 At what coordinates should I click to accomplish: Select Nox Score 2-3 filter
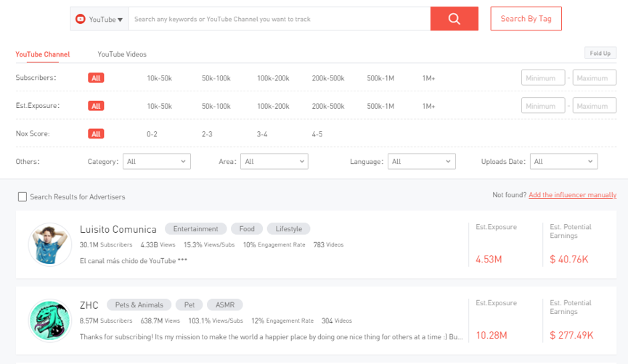tap(207, 134)
